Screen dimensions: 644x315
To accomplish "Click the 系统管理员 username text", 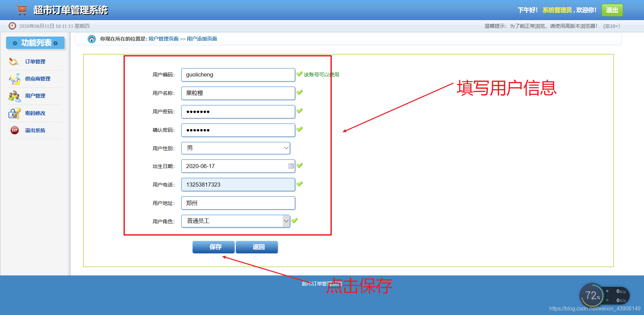I will tap(557, 10).
